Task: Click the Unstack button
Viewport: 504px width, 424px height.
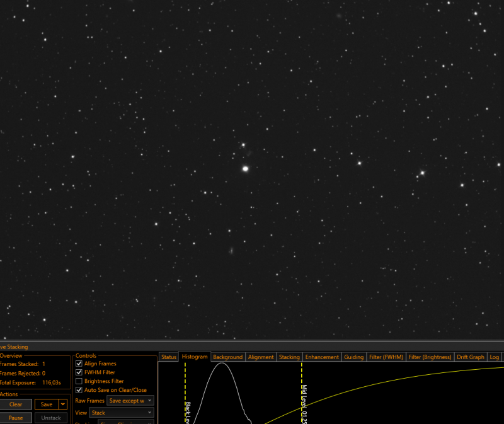Action: point(51,418)
